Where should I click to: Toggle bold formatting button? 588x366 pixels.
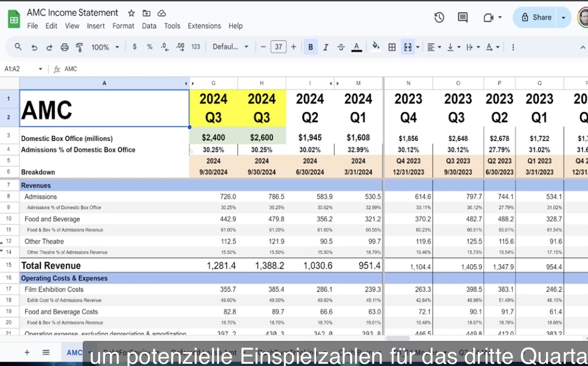click(x=310, y=47)
